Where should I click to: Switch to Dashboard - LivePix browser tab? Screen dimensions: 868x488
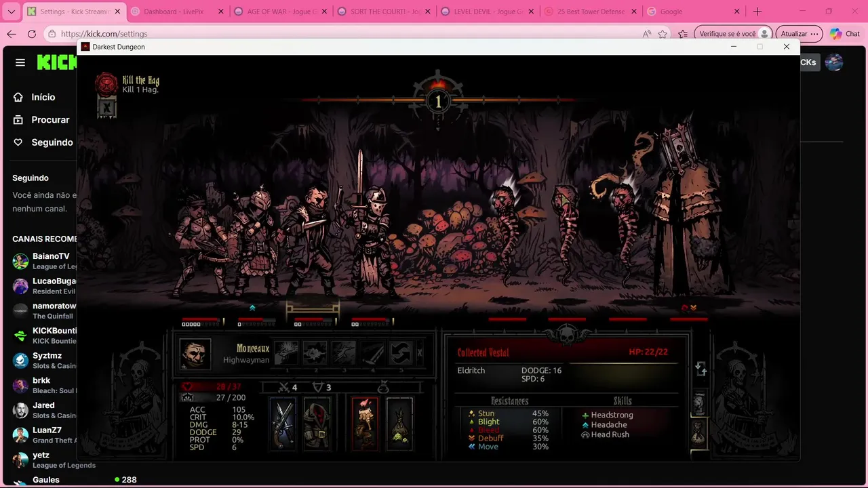[x=176, y=12]
